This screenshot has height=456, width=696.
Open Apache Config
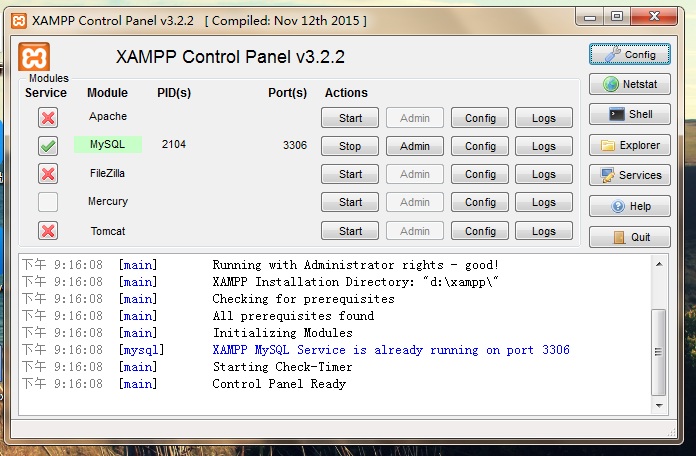480,118
